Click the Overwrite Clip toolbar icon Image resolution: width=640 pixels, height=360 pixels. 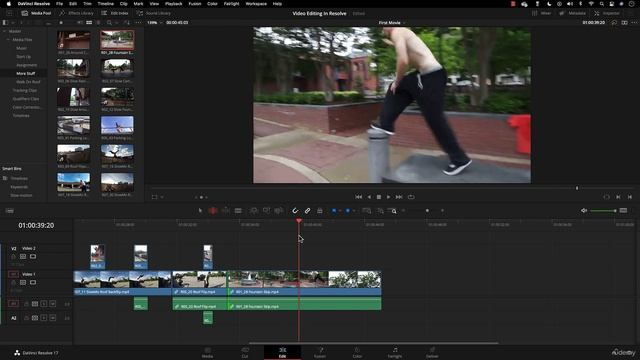266,211
